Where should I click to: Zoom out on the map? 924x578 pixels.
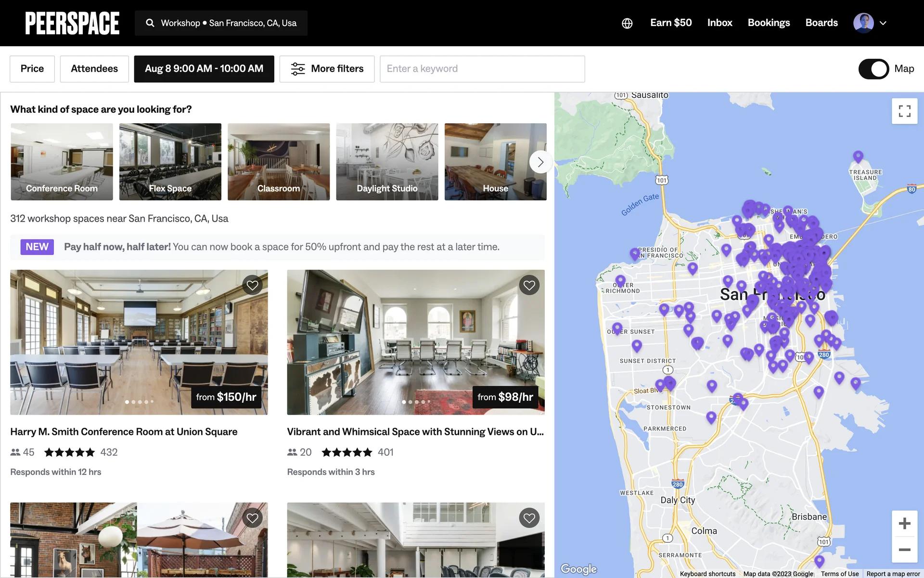pyautogui.click(x=904, y=550)
